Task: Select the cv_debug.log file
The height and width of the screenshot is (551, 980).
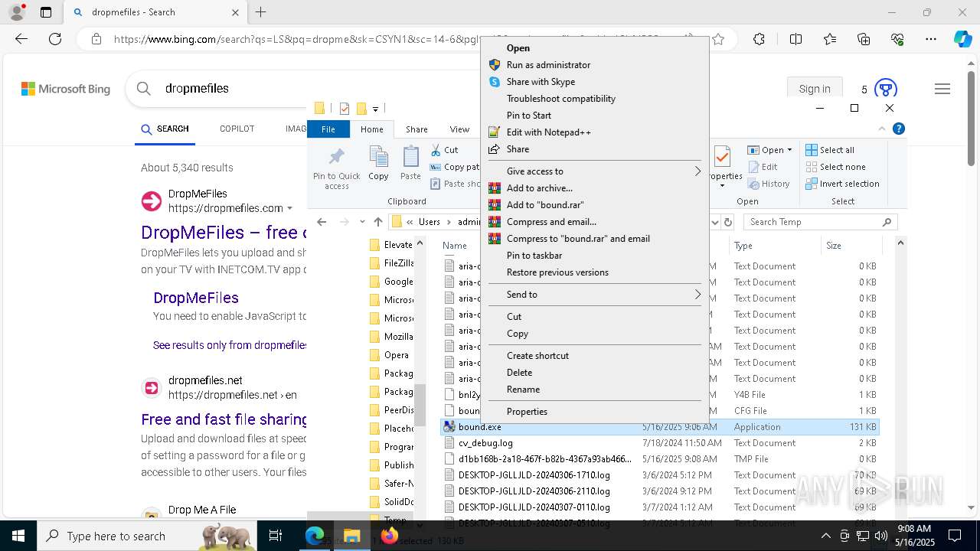Action: pyautogui.click(x=485, y=443)
